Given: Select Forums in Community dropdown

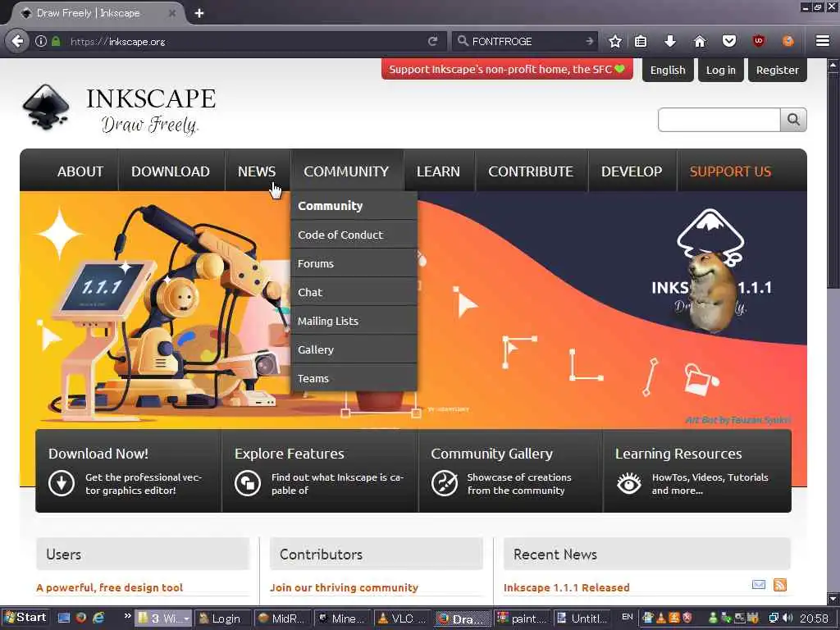Looking at the screenshot, I should click(354, 263).
